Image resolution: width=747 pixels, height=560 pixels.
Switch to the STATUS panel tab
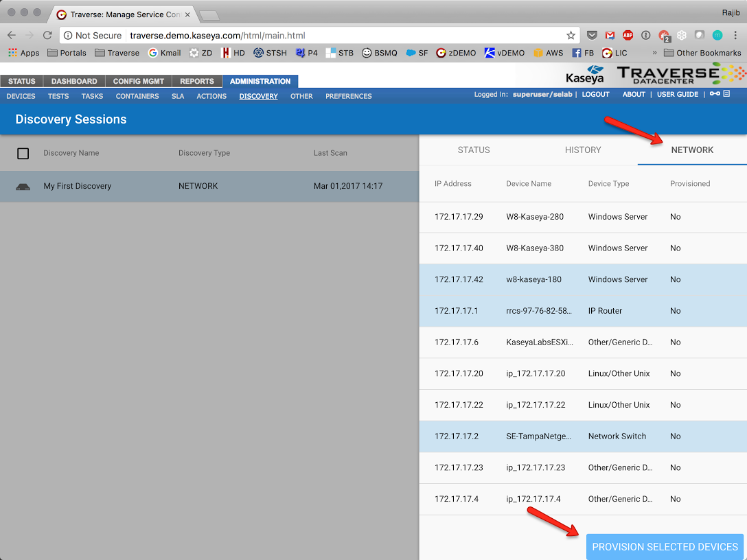point(474,150)
